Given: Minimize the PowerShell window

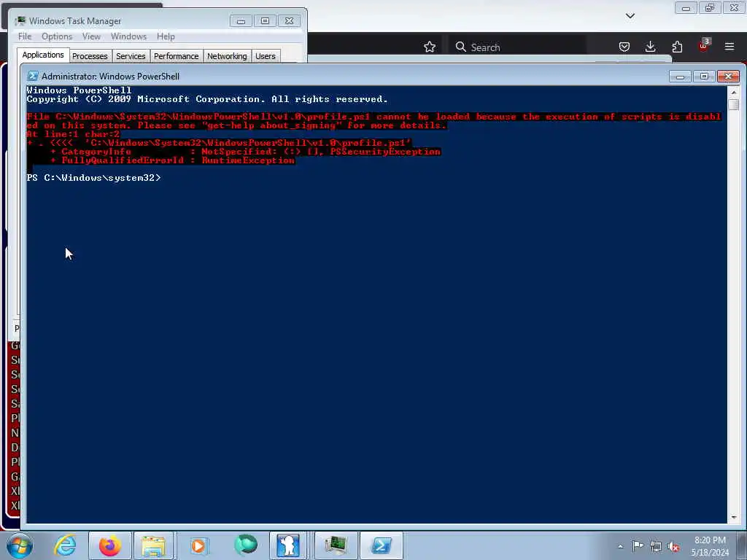Looking at the screenshot, I should [x=680, y=76].
